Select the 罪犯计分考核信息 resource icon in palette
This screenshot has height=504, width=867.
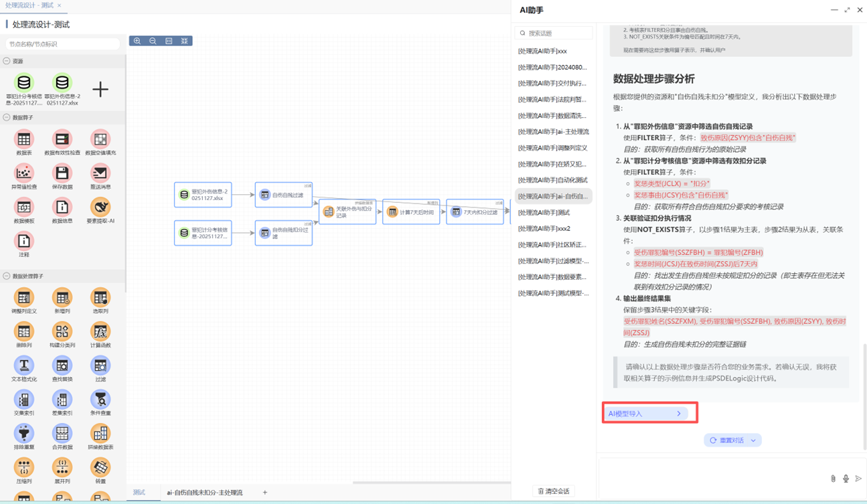click(x=24, y=82)
